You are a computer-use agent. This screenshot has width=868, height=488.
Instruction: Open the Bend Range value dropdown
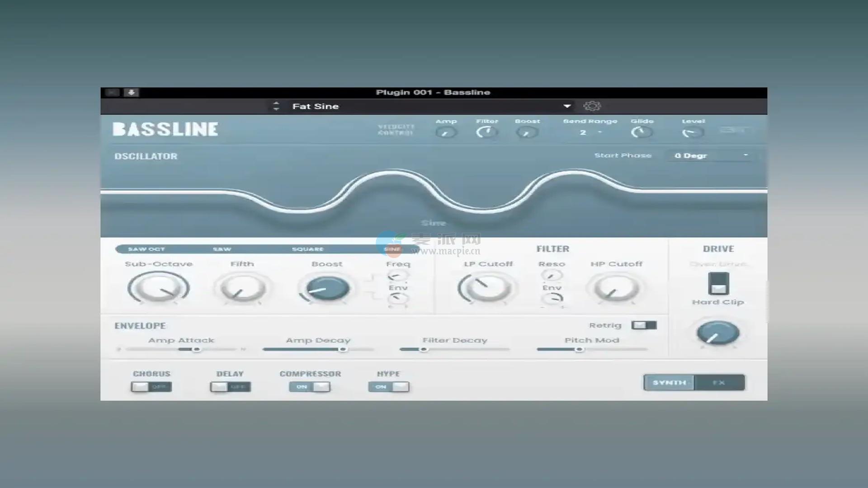tap(590, 132)
